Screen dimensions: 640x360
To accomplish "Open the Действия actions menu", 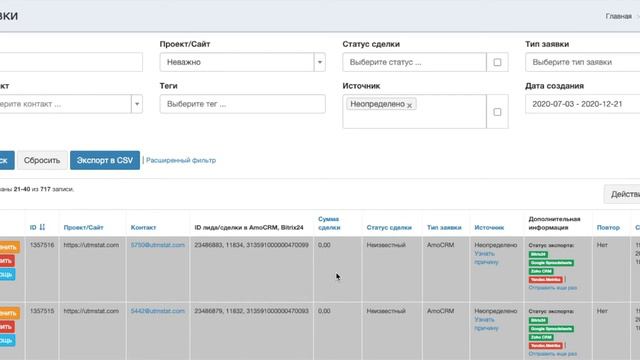I will (x=622, y=194).
